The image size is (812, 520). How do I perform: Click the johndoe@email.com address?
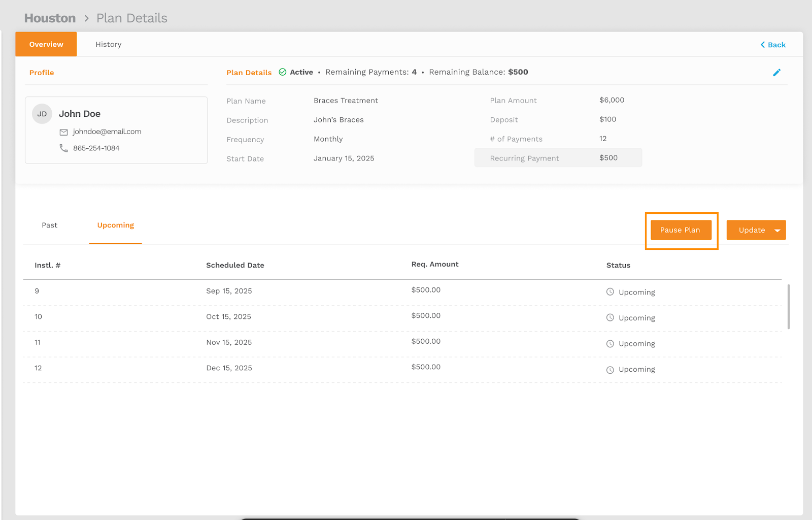(107, 132)
